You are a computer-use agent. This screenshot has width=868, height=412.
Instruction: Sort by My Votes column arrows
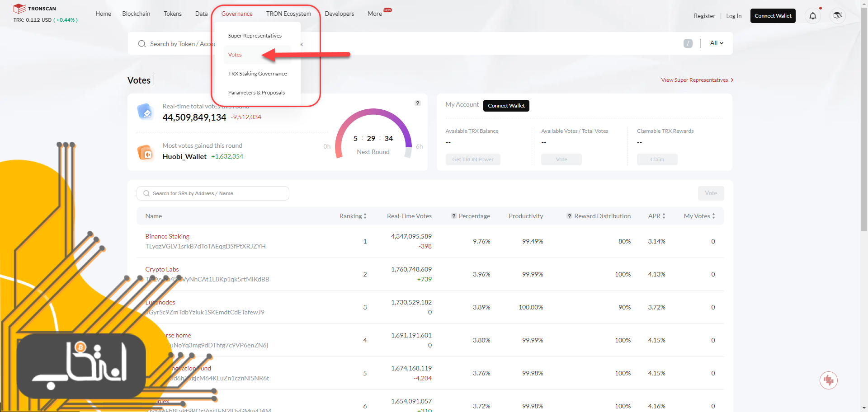(713, 216)
